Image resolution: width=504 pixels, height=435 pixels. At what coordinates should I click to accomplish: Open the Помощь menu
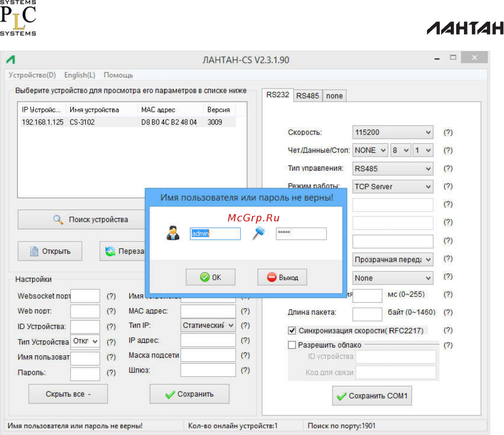(118, 75)
